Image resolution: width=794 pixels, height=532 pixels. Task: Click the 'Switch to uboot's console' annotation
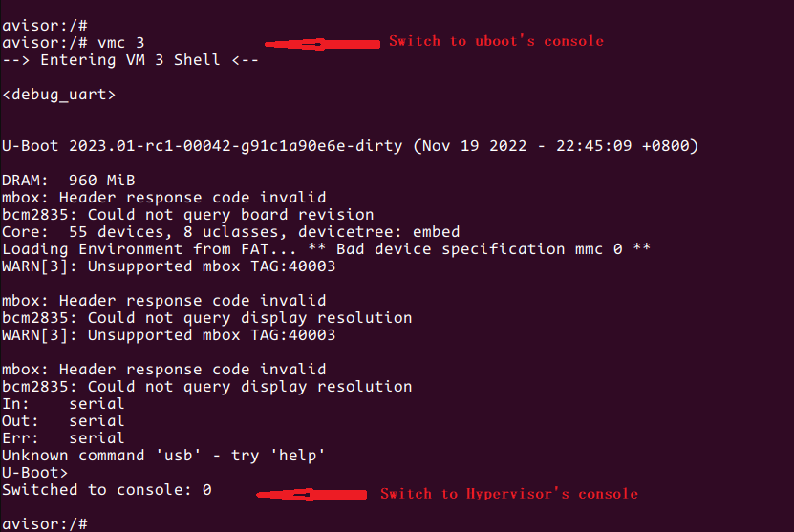496,41
